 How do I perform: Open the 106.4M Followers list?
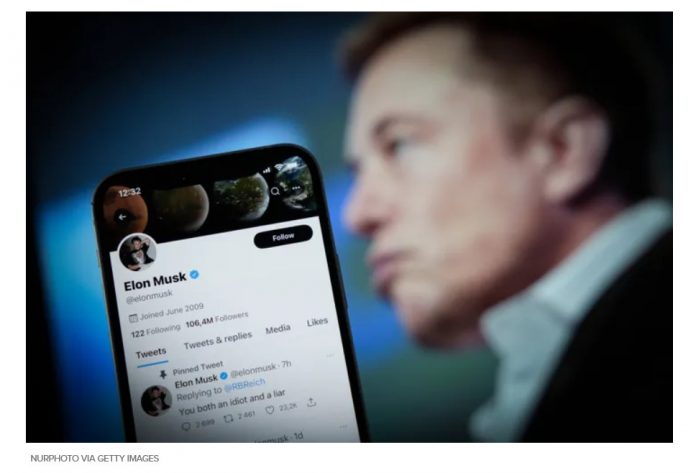click(x=217, y=319)
